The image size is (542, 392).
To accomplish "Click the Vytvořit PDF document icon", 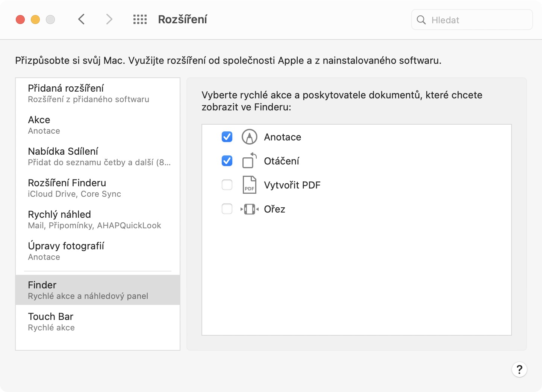I will point(249,185).
